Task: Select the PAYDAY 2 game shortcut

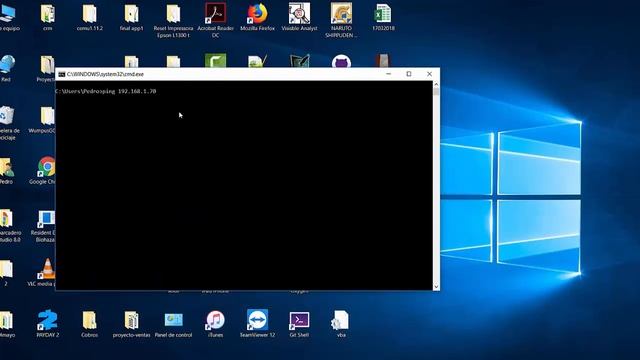Action: pos(47,320)
